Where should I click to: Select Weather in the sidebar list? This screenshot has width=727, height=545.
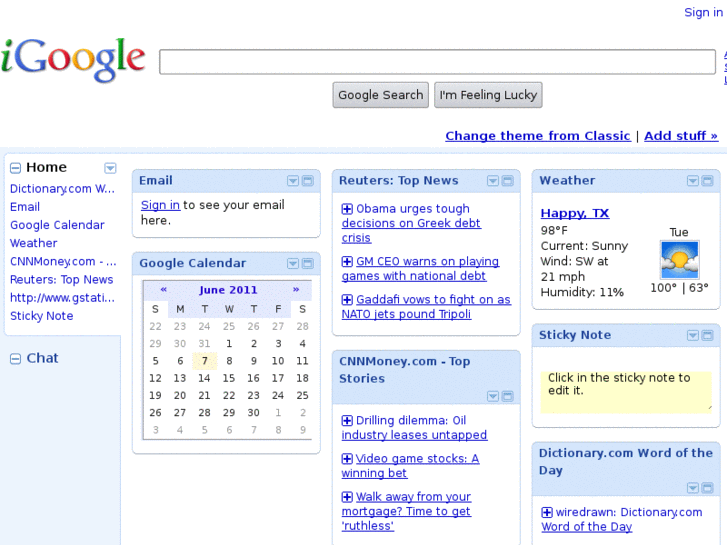point(33,243)
